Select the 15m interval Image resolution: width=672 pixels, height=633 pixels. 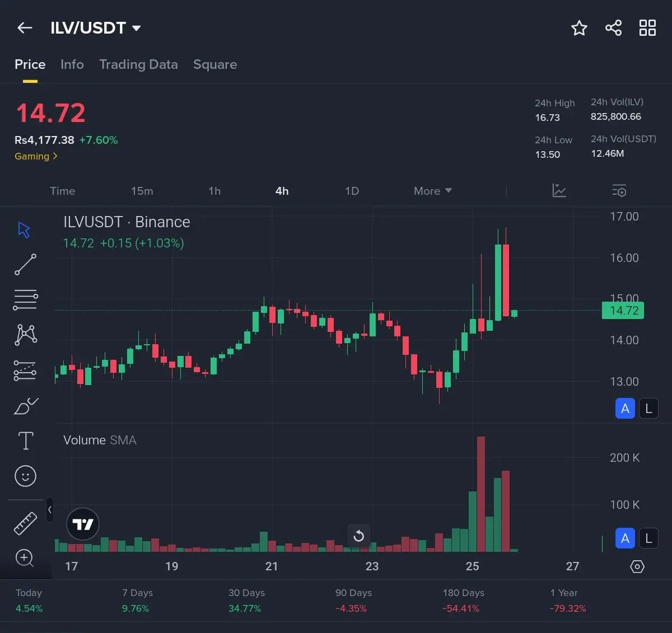click(142, 191)
